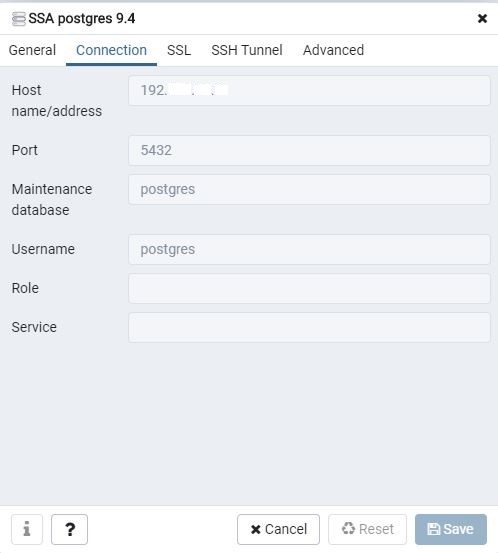The height and width of the screenshot is (553, 498).
Task: Cancel the server properties dialog
Action: point(278,529)
